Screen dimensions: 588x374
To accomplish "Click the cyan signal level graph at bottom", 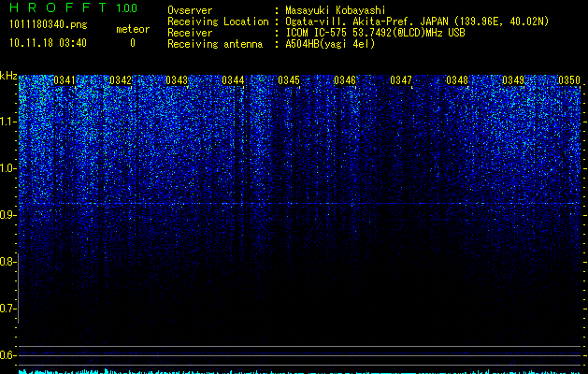I will click(x=299, y=371).
